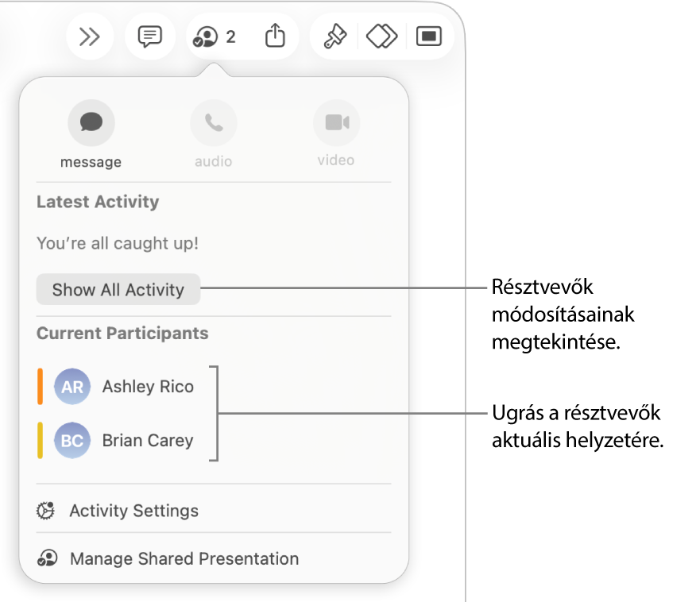Click Brian Carey's yellow color bar
Image resolution: width=700 pixels, height=602 pixels.
tap(41, 441)
